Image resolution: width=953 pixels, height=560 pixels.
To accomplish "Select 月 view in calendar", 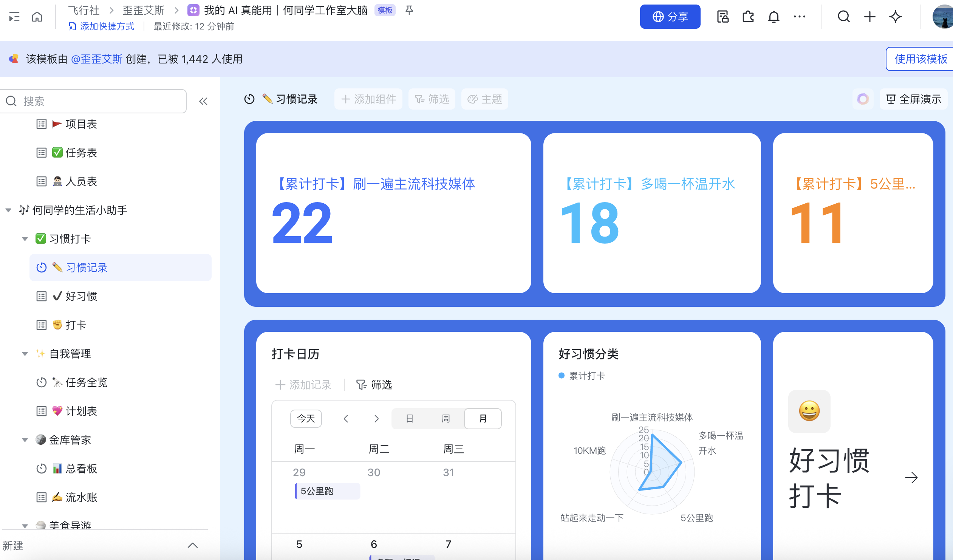I will (483, 419).
